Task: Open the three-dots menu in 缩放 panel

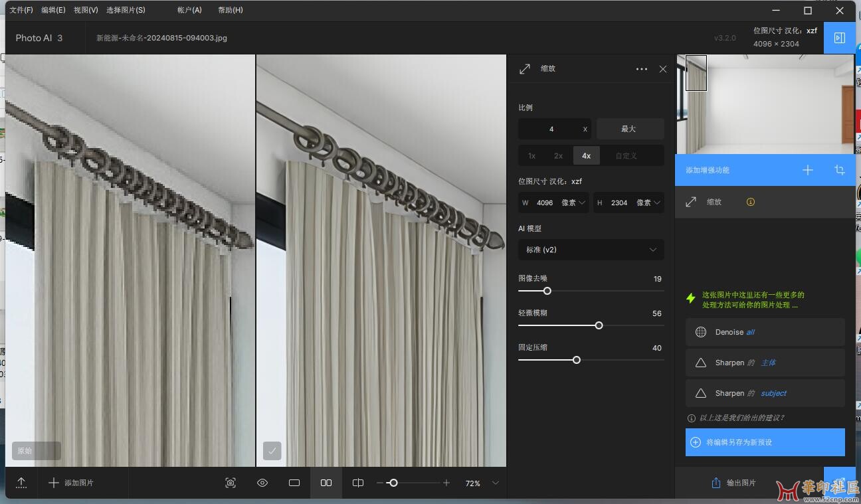Action: click(x=641, y=69)
